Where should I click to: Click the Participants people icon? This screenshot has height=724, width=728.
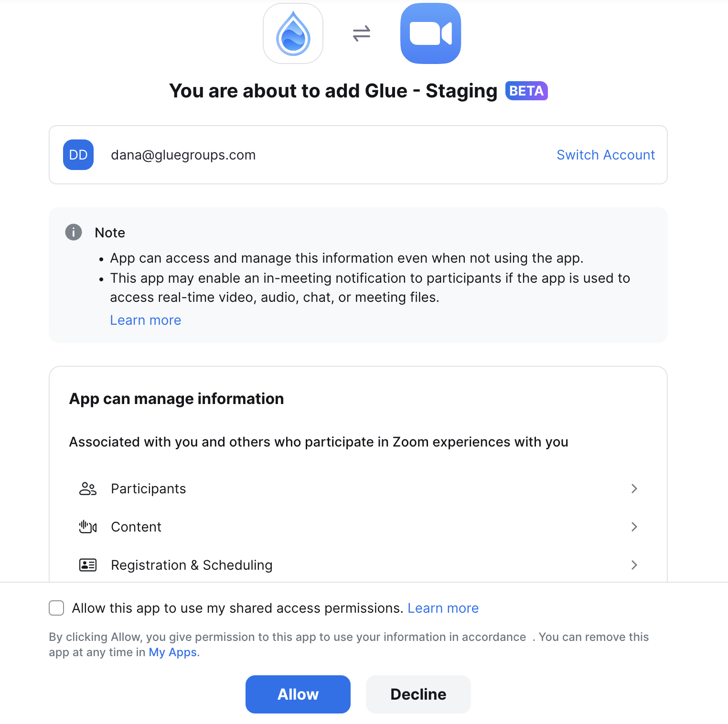click(88, 489)
